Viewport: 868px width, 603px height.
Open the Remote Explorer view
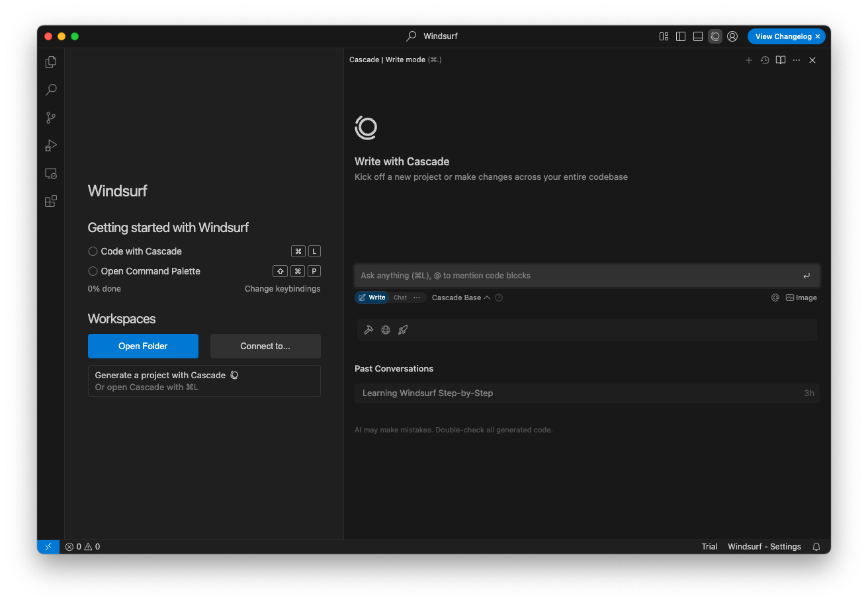51,173
